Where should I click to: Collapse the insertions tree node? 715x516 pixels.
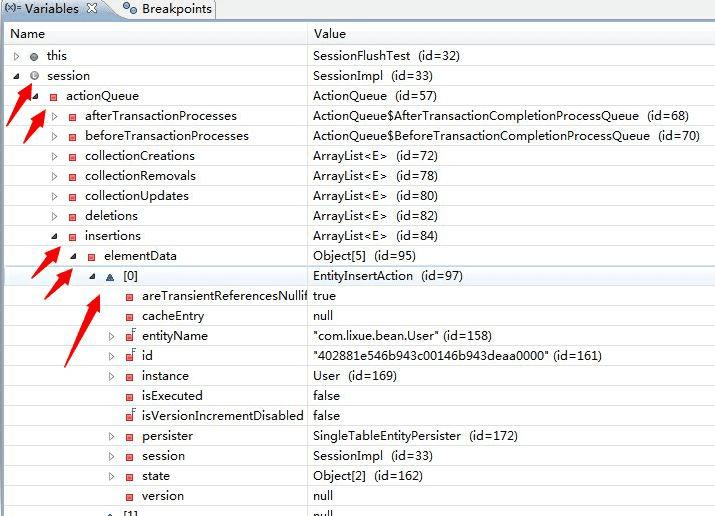[x=54, y=236]
